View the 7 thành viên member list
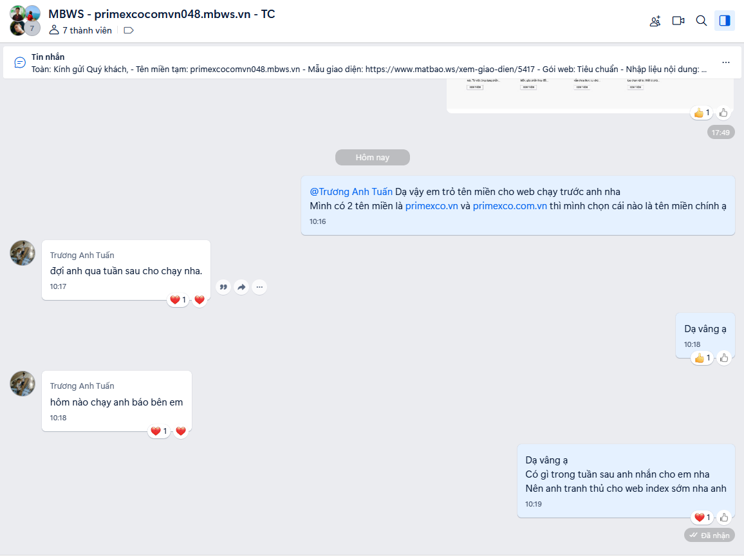 (x=80, y=30)
